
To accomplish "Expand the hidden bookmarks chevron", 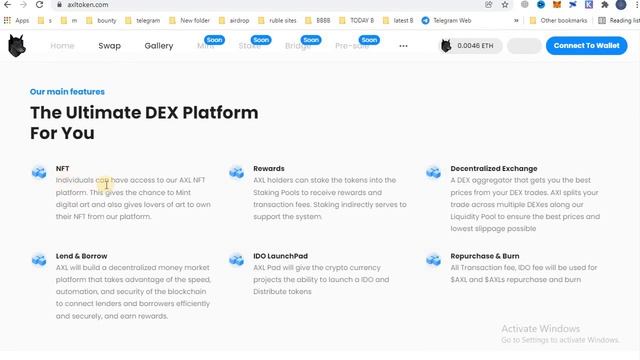I will tap(516, 20).
